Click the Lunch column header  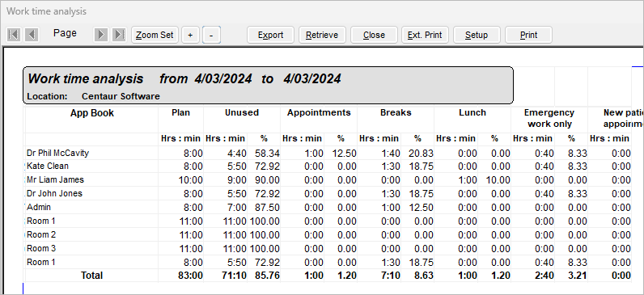472,112
